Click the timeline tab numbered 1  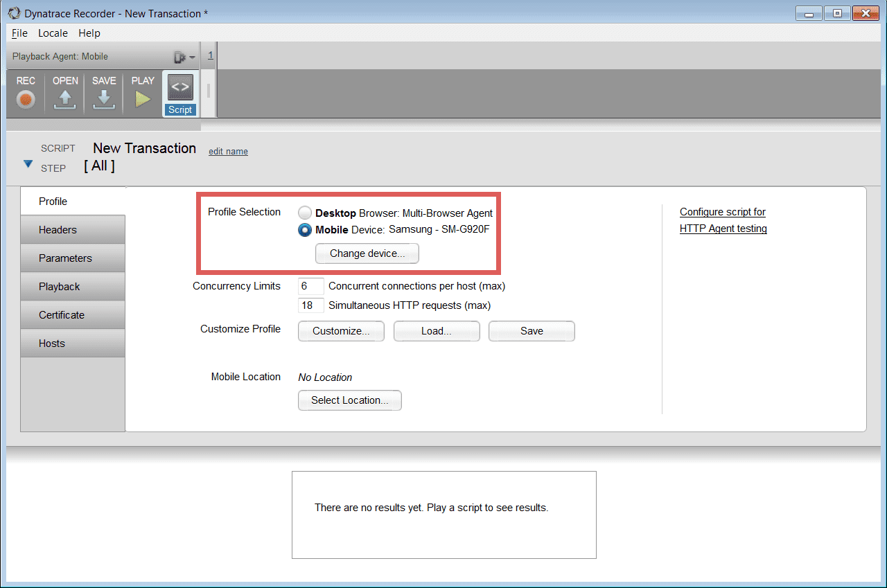[210, 55]
